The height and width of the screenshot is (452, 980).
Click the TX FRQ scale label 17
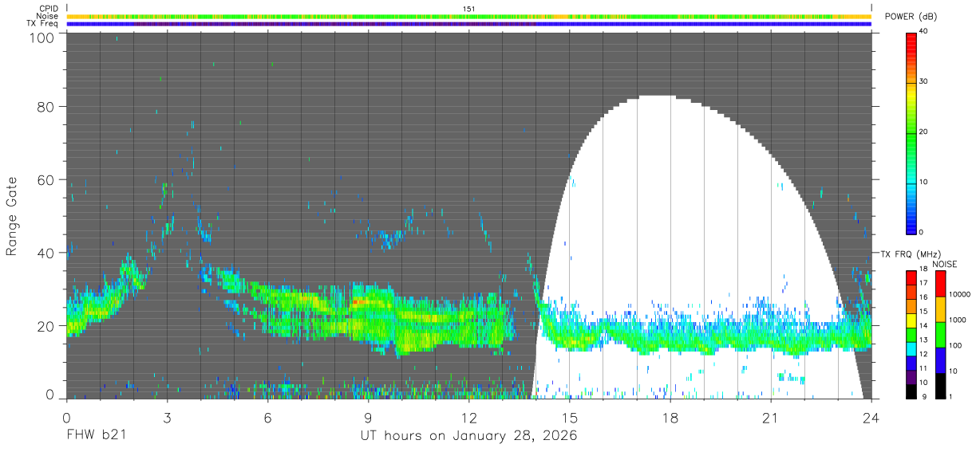(x=923, y=283)
